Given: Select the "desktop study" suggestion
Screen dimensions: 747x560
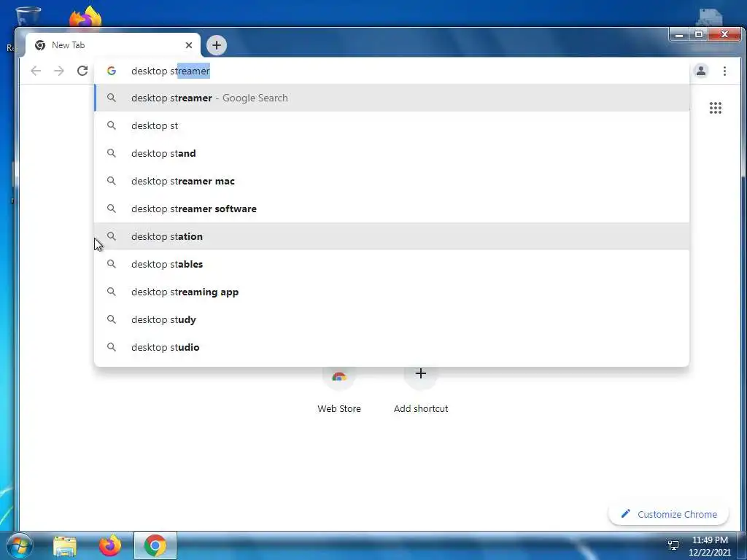Looking at the screenshot, I should [x=392, y=319].
